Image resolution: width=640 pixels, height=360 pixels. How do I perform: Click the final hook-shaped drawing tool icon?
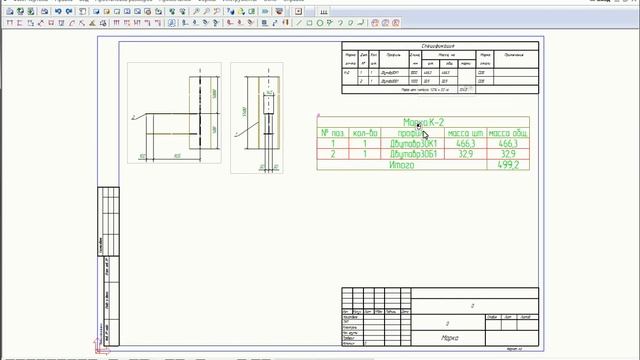(x=360, y=23)
